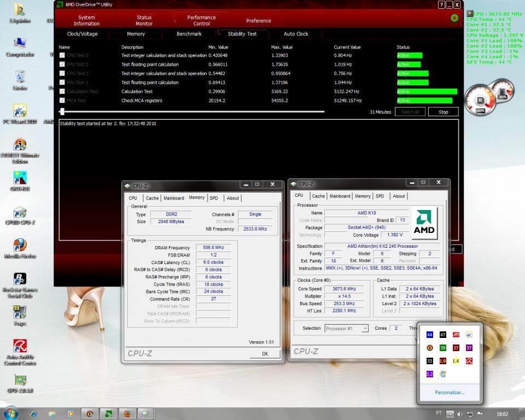Click the blue 44 temperature tray icon
Image resolution: width=525 pixels, height=420 pixels.
point(430,335)
